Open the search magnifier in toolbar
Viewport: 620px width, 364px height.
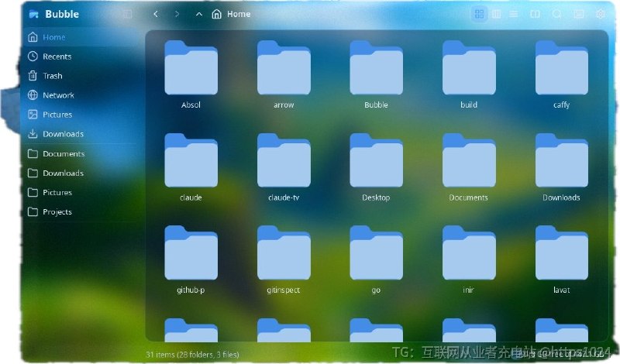(556, 14)
